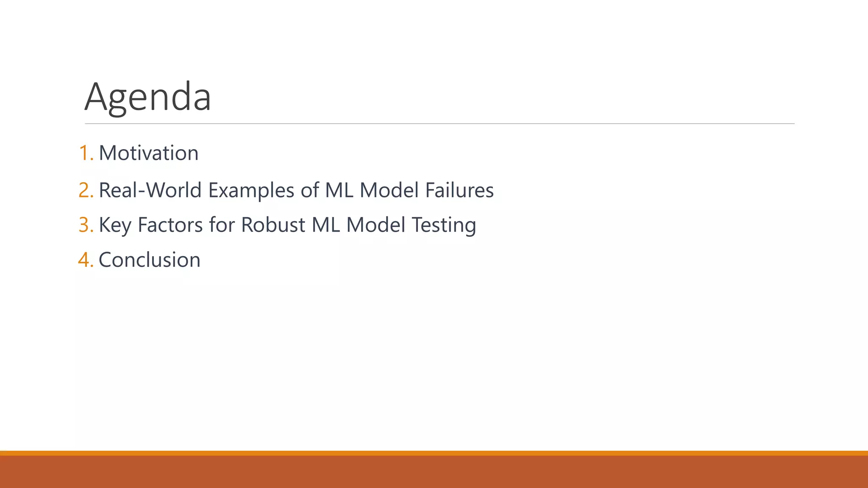Click the word Failures in item two
The image size is (868, 488).
pyautogui.click(x=459, y=190)
